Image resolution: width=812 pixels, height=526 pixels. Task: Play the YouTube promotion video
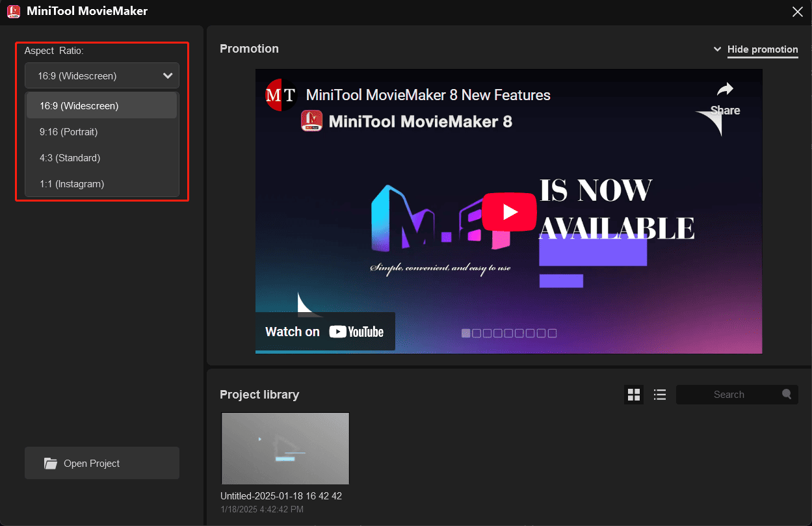tap(510, 212)
